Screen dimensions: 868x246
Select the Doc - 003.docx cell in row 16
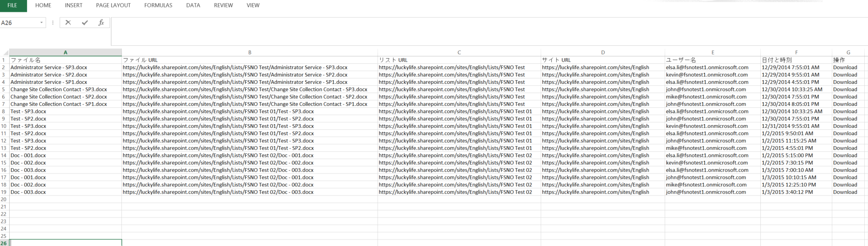point(66,170)
